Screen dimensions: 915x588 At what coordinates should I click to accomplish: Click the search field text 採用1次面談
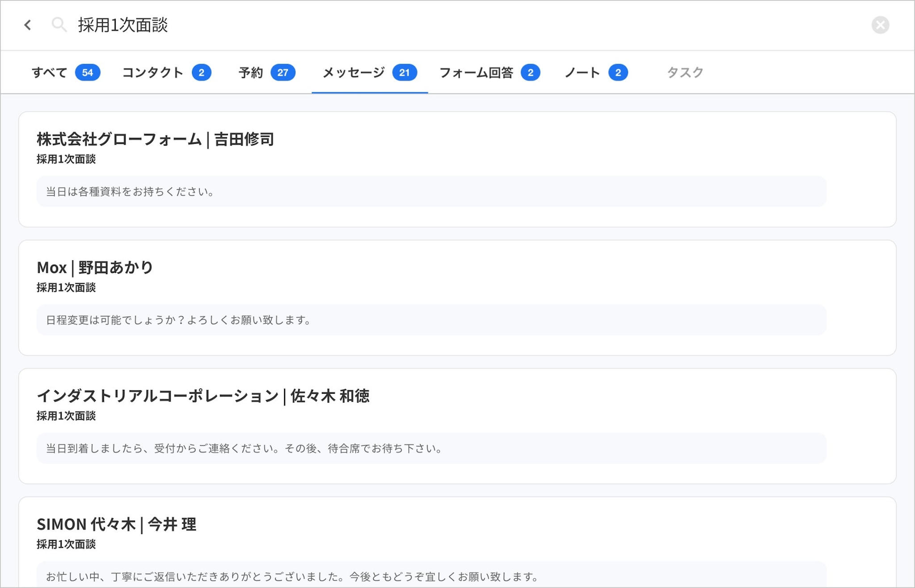[x=123, y=25]
